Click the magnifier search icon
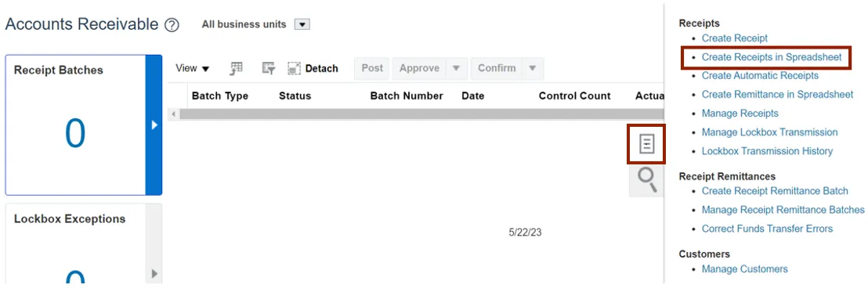 click(647, 180)
